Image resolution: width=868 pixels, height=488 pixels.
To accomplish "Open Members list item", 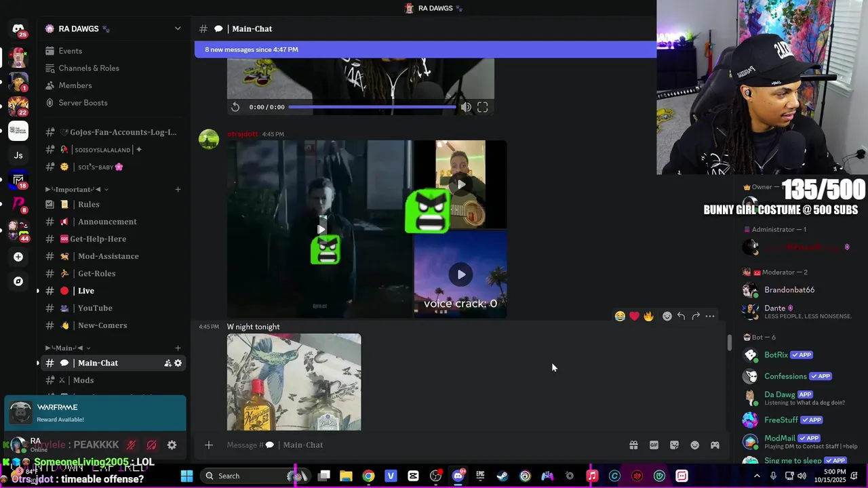I will click(75, 85).
